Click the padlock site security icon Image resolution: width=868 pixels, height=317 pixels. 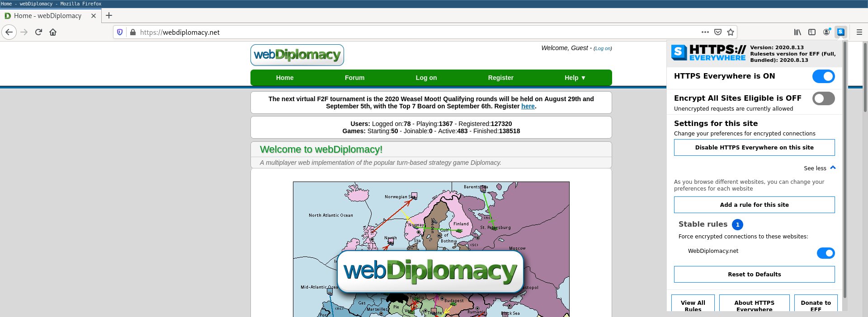[x=133, y=32]
